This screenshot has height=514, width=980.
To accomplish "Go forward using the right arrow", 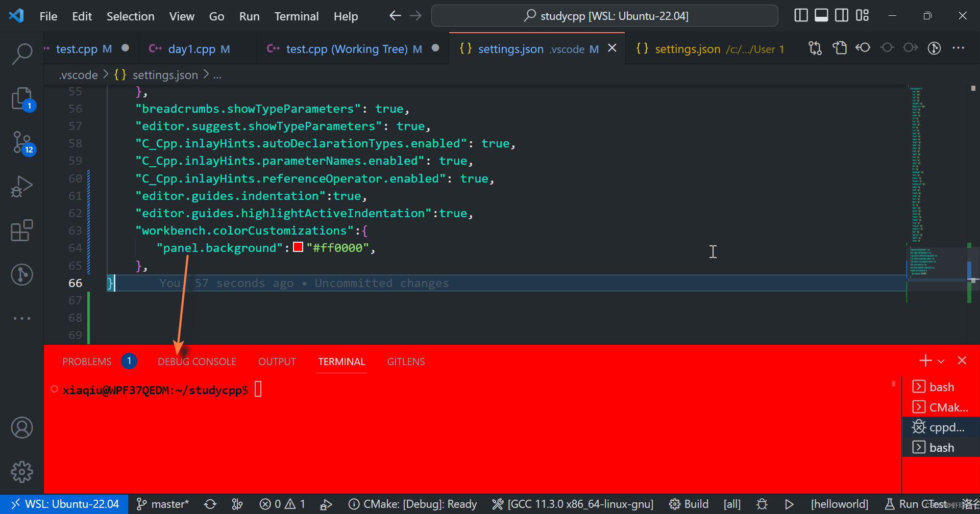I will [x=416, y=16].
